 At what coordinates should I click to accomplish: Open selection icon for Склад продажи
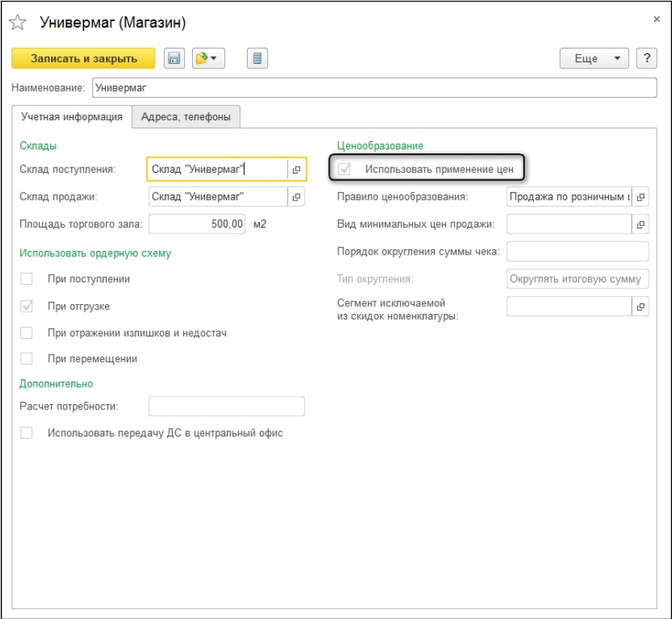pyautogui.click(x=297, y=198)
